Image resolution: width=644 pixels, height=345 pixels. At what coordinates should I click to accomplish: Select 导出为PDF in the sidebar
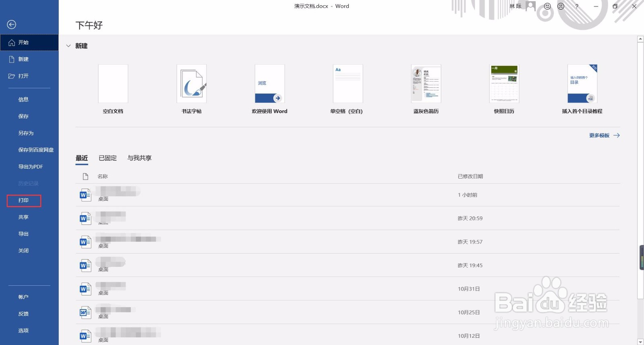(x=31, y=167)
